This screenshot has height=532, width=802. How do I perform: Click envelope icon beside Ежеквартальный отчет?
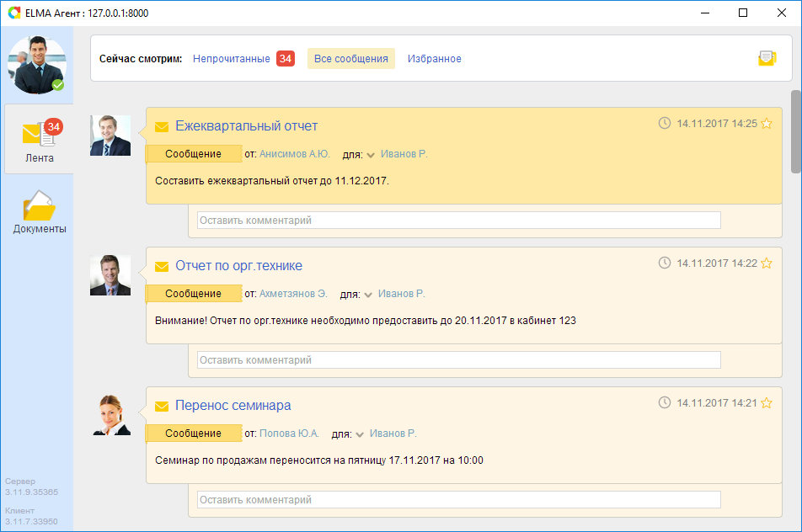[x=162, y=127]
